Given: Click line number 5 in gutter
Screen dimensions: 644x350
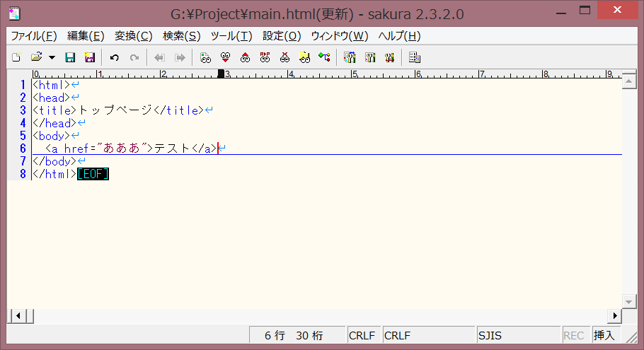Looking at the screenshot, I should click(23, 136).
